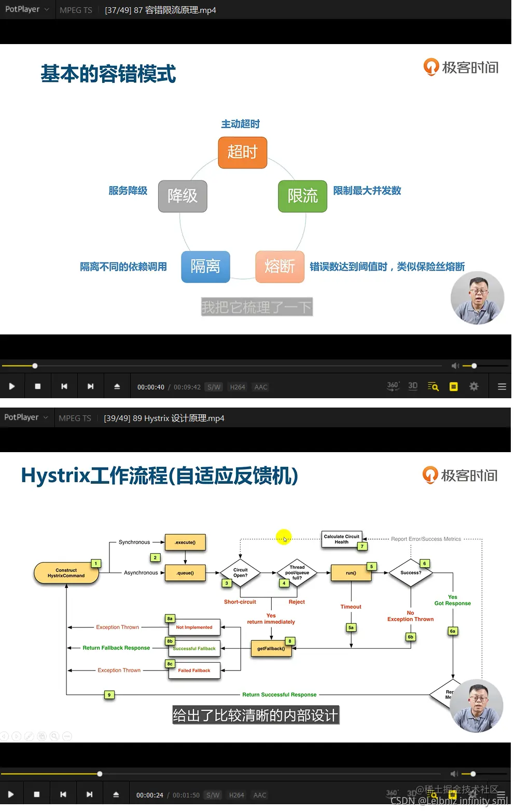Open PotPlayer menu dropdown in lower window
Screen dimensions: 516x812
pyautogui.click(x=26, y=417)
